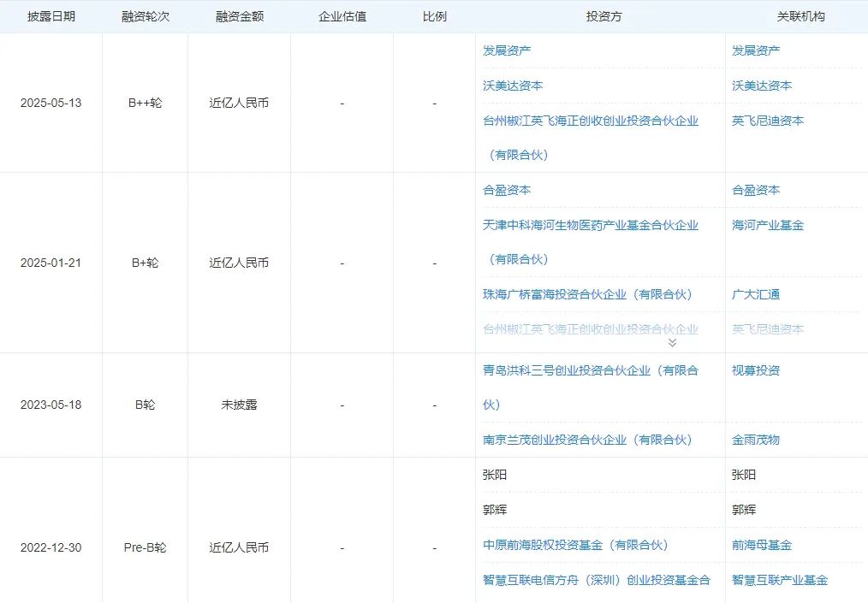This screenshot has width=868, height=603.
Task: Select the B++轮 round cell
Action: pos(145,103)
